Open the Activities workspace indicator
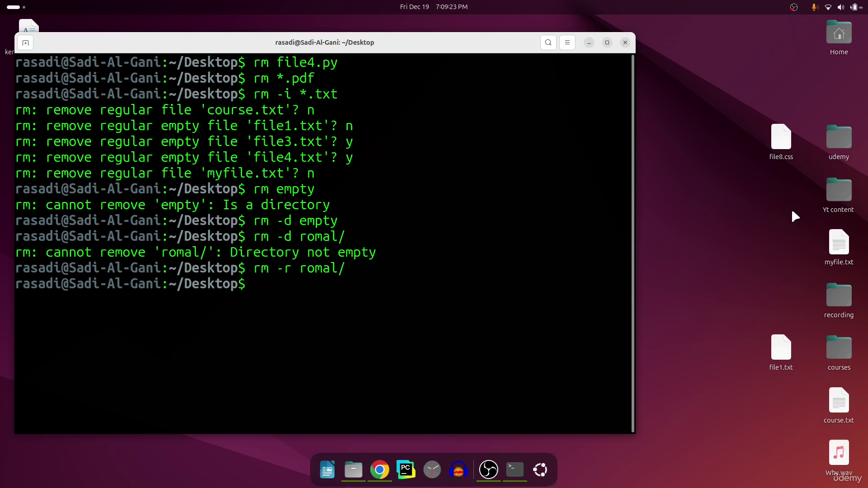Screen dimensions: 868x488 [x=16, y=7]
